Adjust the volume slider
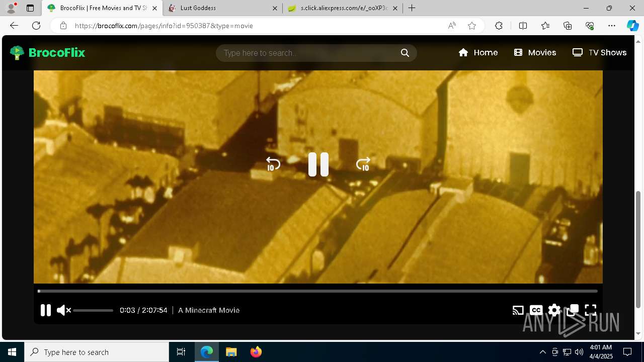The width and height of the screenshot is (644, 362). click(93, 311)
